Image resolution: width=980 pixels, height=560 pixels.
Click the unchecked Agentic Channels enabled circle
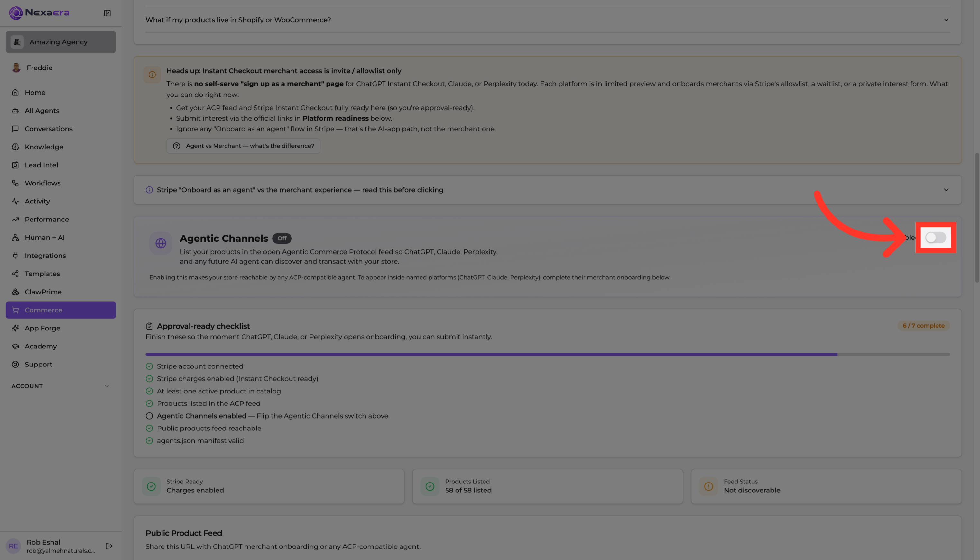[x=149, y=416]
